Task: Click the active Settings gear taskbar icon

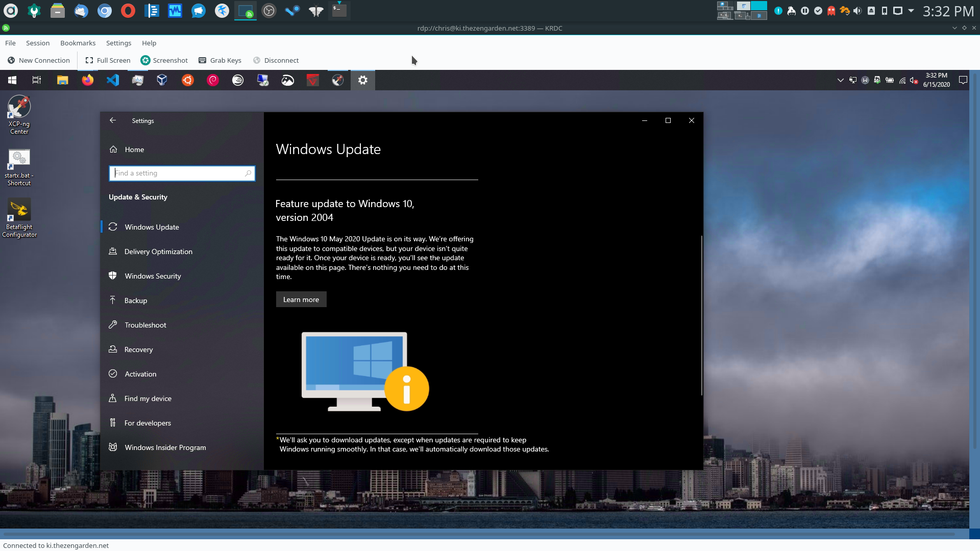Action: [x=363, y=80]
